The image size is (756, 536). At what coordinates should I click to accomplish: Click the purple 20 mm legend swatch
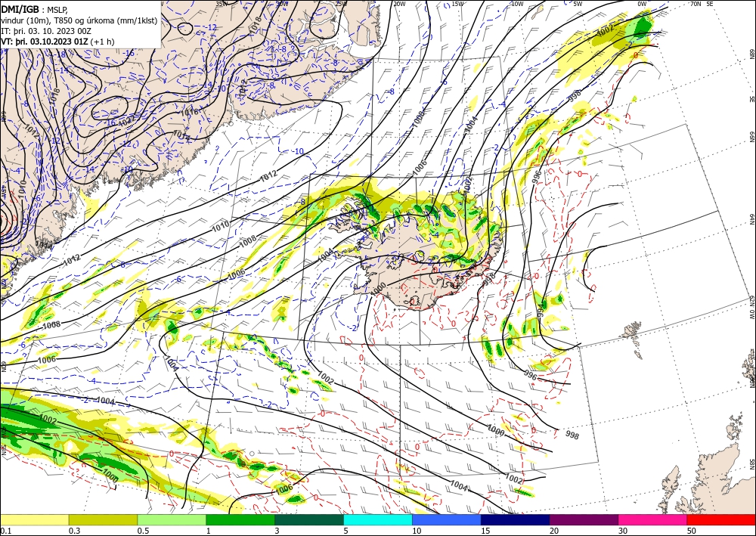click(x=584, y=519)
